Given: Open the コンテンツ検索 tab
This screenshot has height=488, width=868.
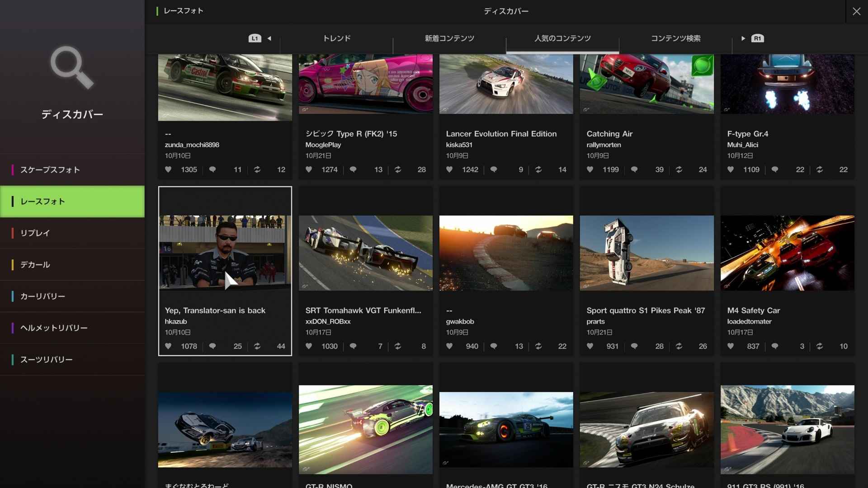Looking at the screenshot, I should click(675, 38).
